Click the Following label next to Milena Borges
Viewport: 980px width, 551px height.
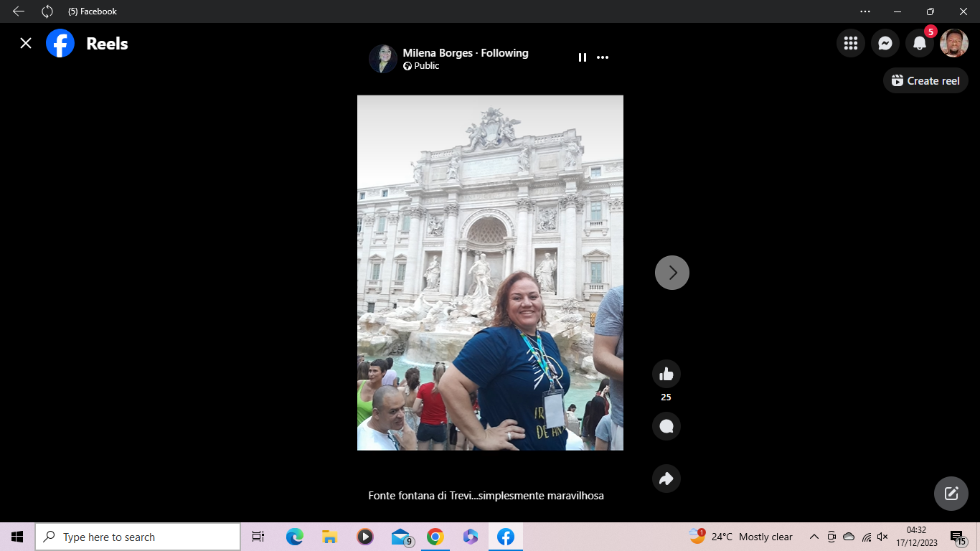[504, 53]
